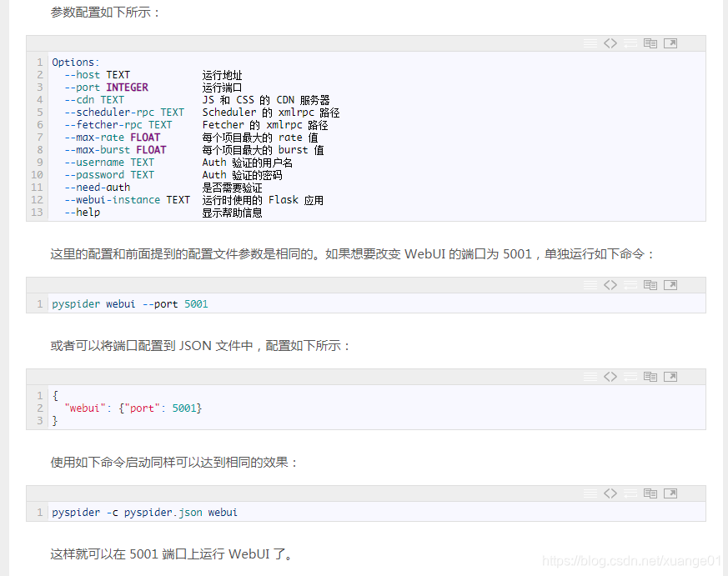Toggle line wrap in the JSON webui code block
728x576 pixels.
pyautogui.click(x=630, y=377)
